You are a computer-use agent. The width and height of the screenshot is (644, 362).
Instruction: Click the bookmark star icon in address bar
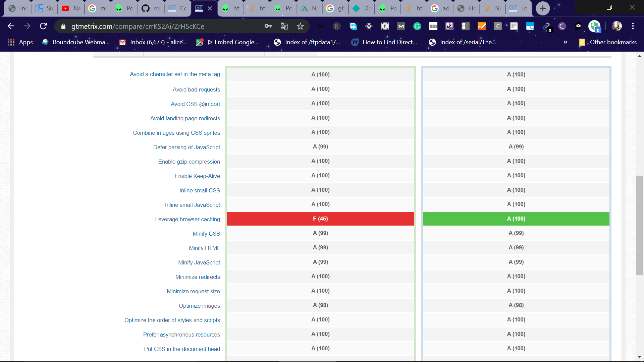coord(300,26)
